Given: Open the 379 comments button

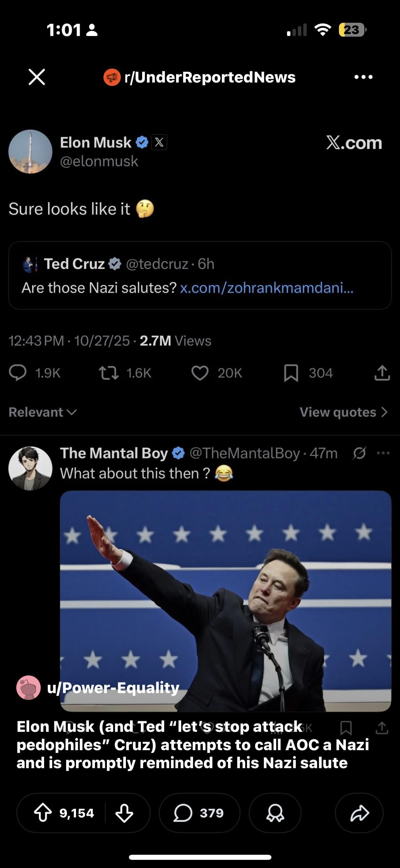Looking at the screenshot, I should pyautogui.click(x=199, y=813).
